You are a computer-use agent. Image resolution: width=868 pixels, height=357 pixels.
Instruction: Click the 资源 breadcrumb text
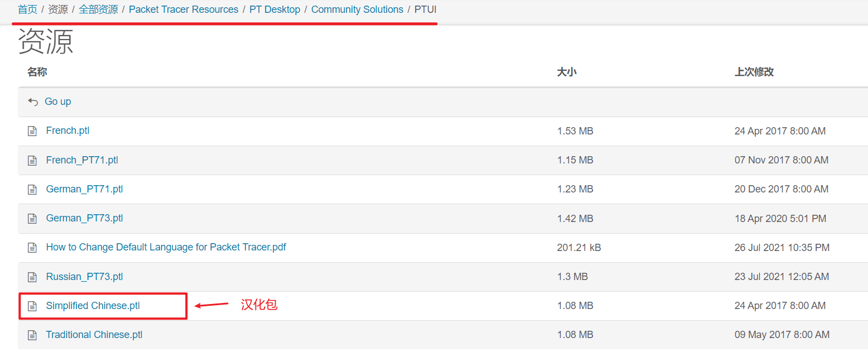(x=58, y=9)
